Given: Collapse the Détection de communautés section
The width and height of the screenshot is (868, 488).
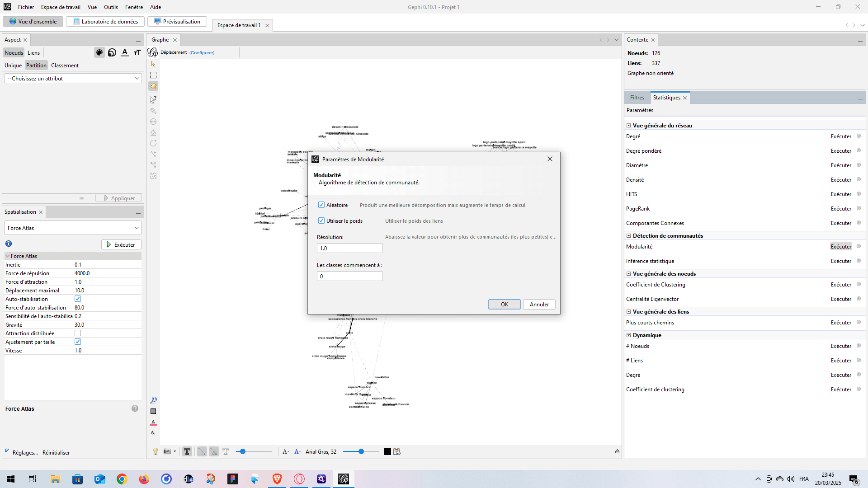Looking at the screenshot, I should [x=628, y=236].
